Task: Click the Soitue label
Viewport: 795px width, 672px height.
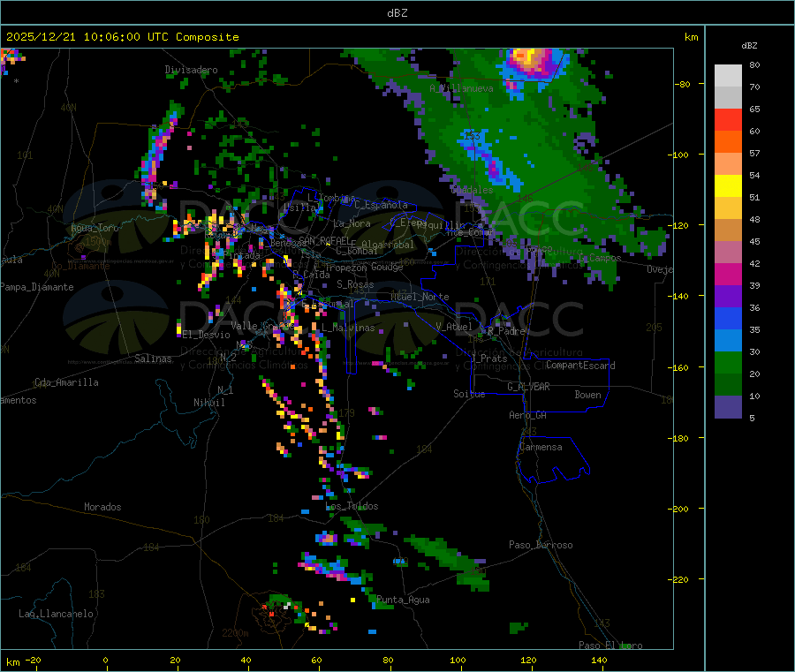Action: 469,394
